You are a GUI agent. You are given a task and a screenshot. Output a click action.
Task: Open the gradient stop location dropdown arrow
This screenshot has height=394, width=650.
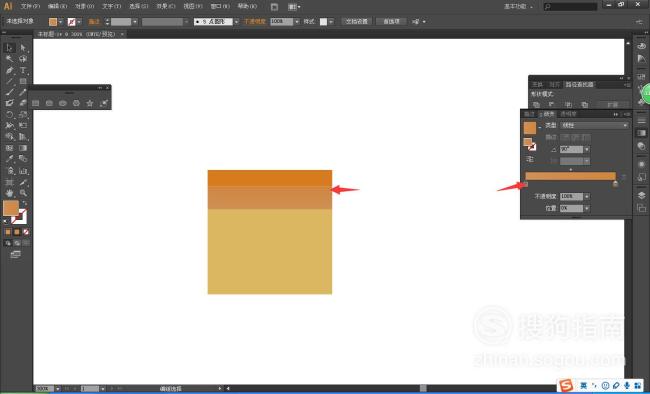tap(587, 208)
